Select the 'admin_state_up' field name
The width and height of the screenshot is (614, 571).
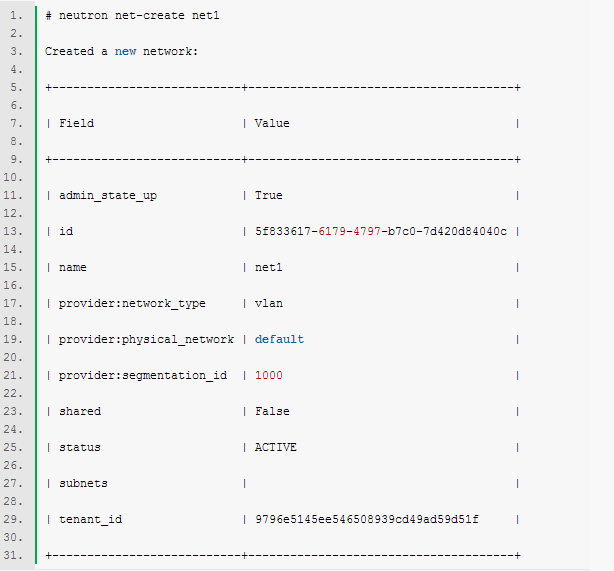click(x=108, y=195)
